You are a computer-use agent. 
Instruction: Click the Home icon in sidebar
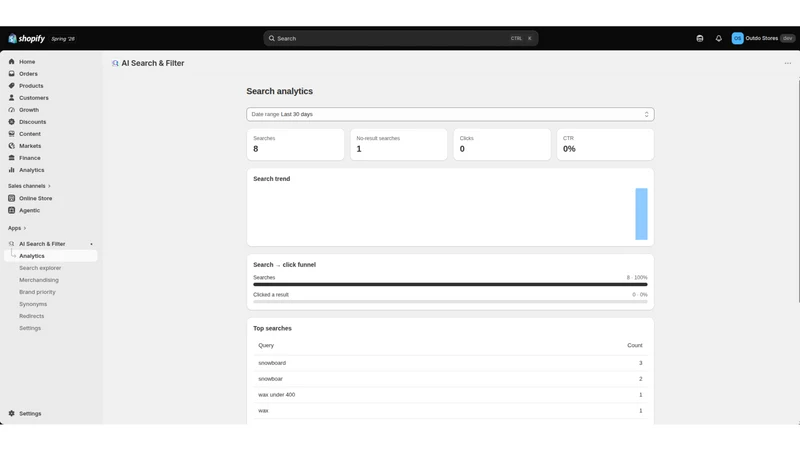(x=12, y=62)
